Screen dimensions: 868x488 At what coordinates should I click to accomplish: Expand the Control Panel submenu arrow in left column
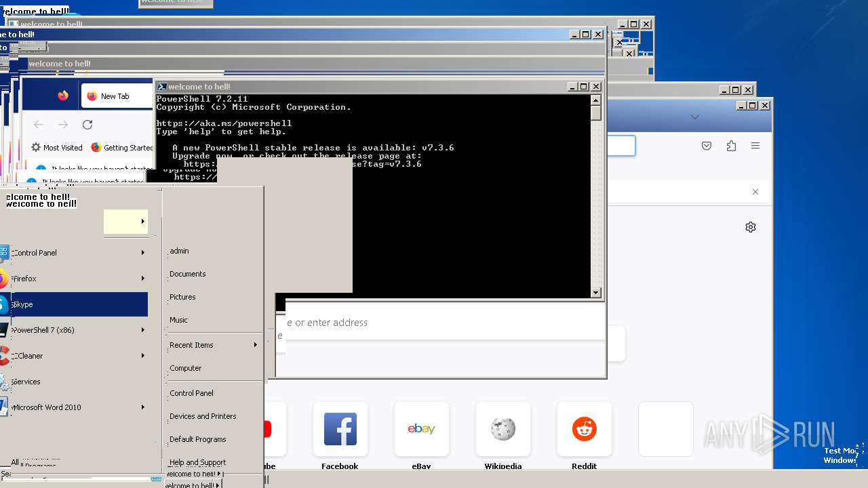pyautogui.click(x=143, y=253)
